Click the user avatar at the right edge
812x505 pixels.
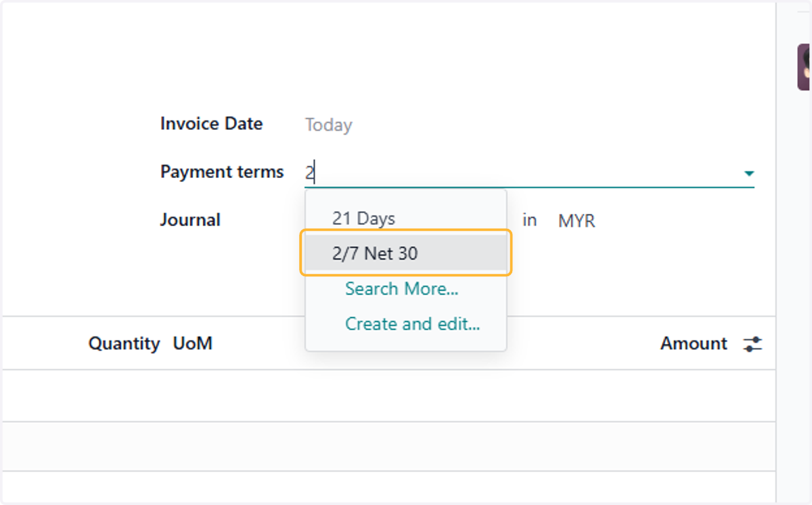[x=804, y=67]
